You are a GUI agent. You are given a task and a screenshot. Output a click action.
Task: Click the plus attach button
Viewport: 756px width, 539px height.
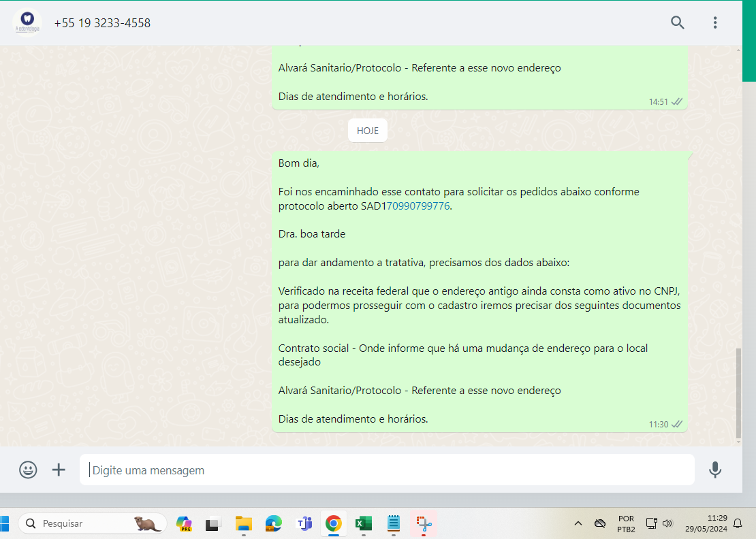pyautogui.click(x=59, y=470)
